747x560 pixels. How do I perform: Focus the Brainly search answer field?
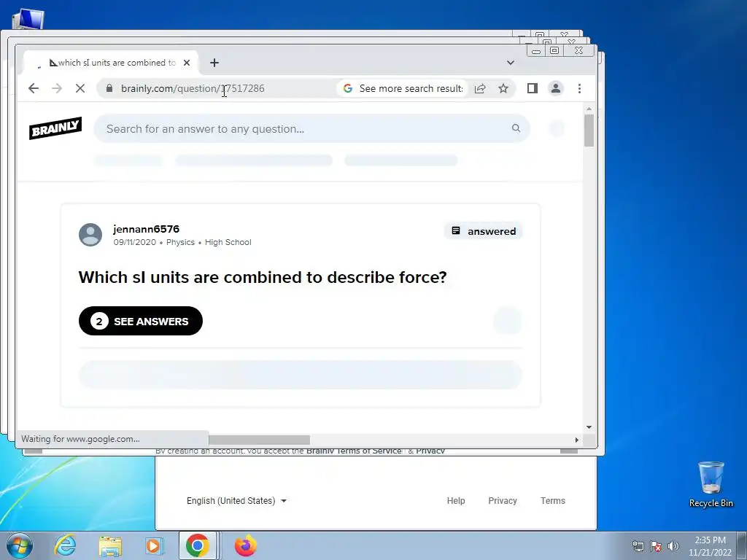point(311,128)
